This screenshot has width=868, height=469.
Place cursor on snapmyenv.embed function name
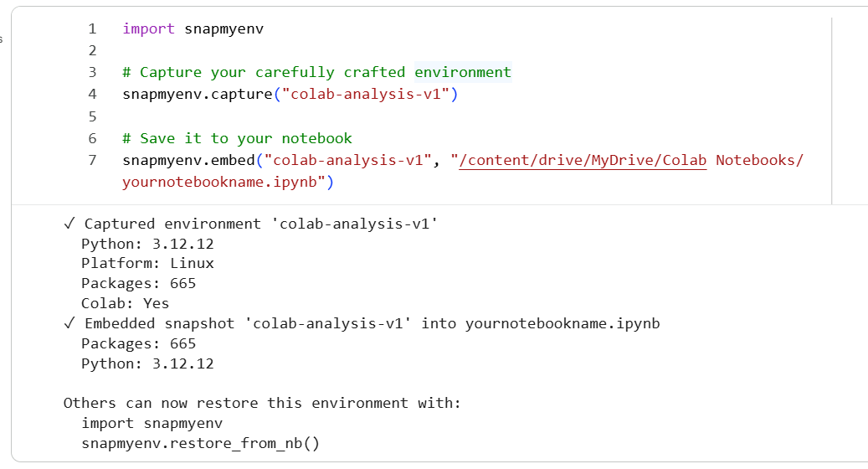pos(189,161)
